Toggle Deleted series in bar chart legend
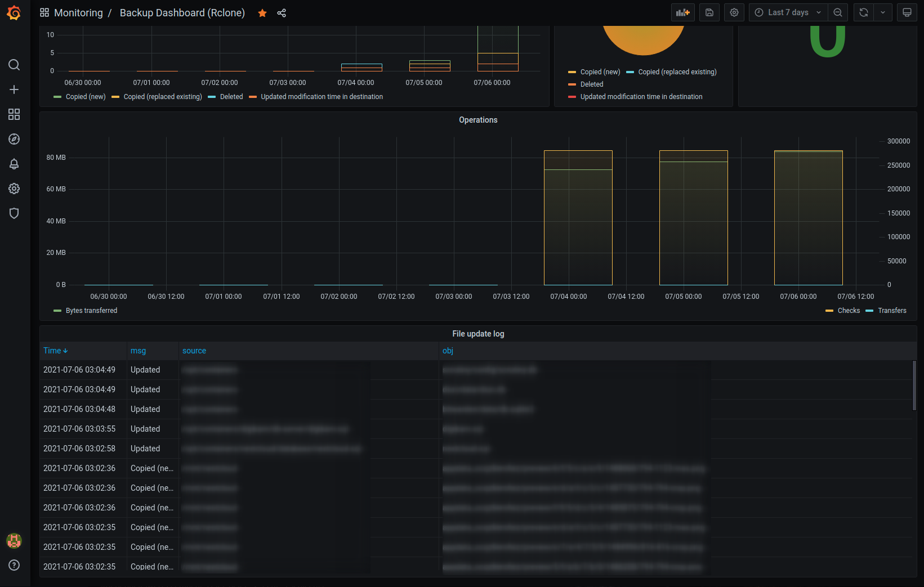The height and width of the screenshot is (587, 924). pyautogui.click(x=231, y=97)
